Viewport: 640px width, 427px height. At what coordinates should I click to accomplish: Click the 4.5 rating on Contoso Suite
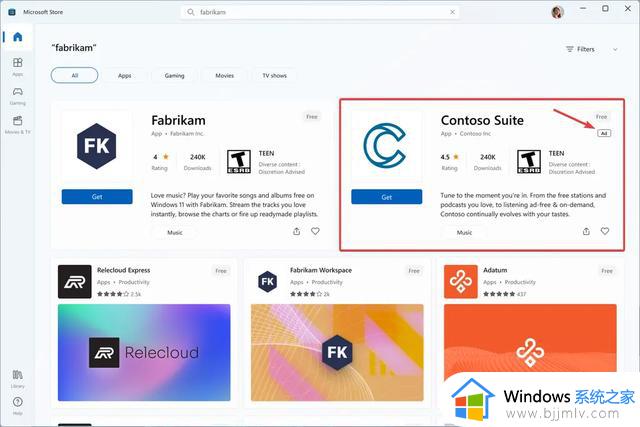pos(449,157)
